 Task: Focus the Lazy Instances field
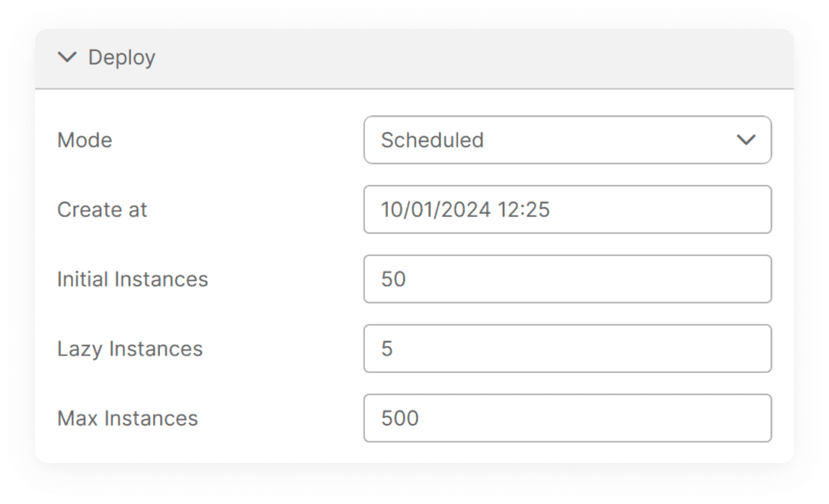click(x=567, y=349)
